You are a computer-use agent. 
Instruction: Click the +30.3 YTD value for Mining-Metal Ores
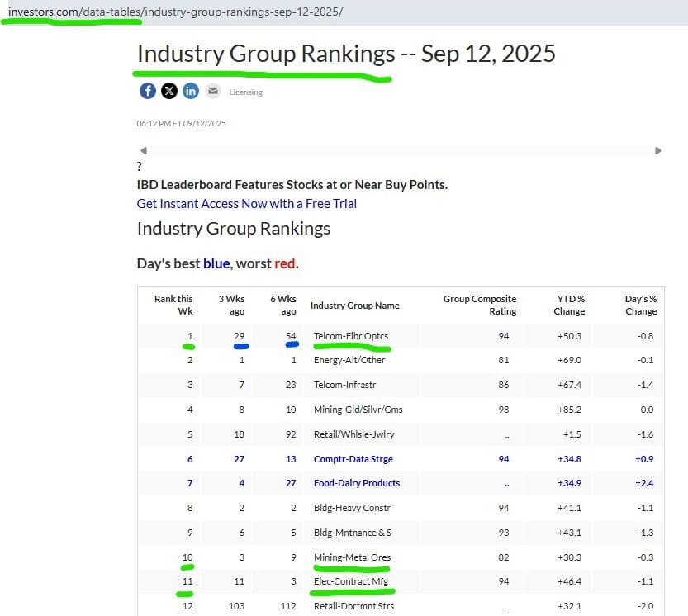pyautogui.click(x=570, y=557)
